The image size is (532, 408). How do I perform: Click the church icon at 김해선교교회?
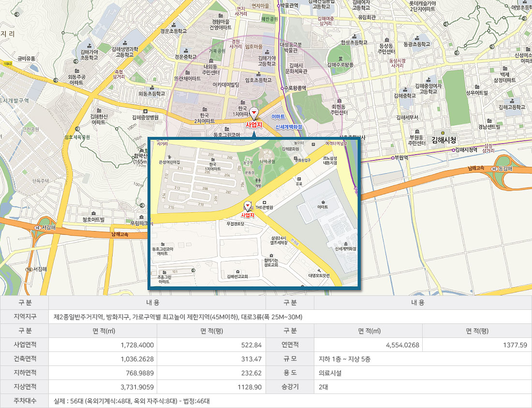click(237, 271)
